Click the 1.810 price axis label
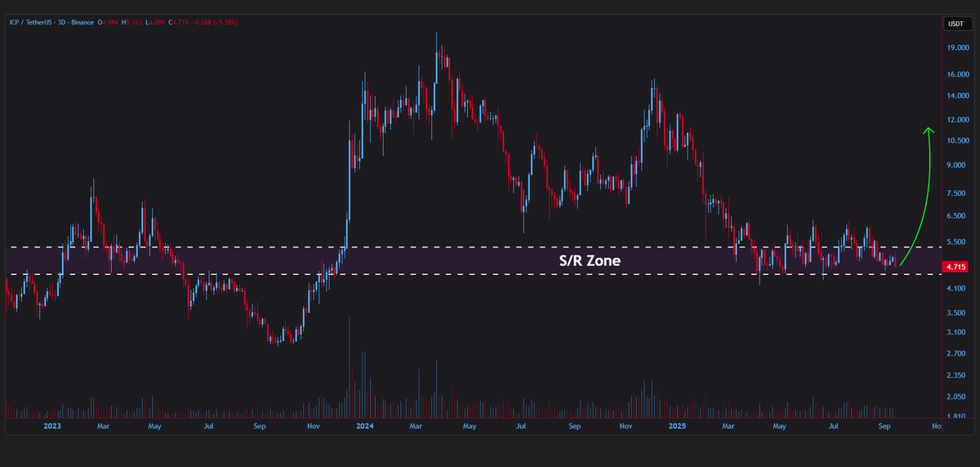Image resolution: width=980 pixels, height=467 pixels. 957,416
